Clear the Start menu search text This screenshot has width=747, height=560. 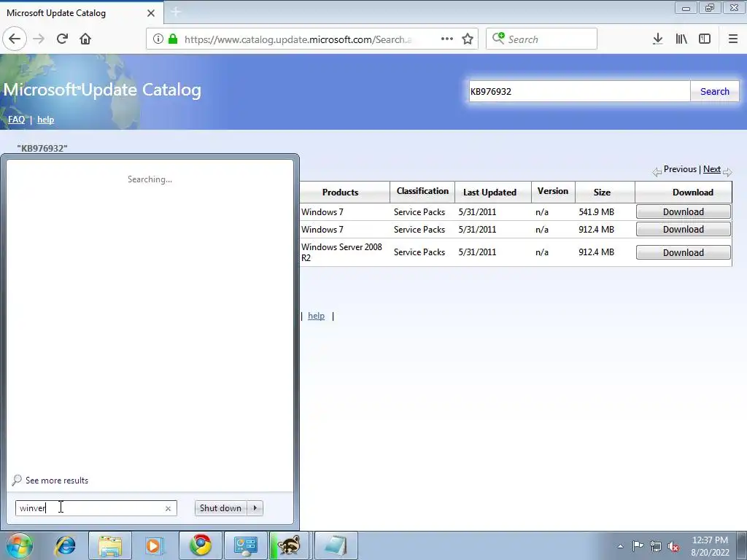[169, 508]
